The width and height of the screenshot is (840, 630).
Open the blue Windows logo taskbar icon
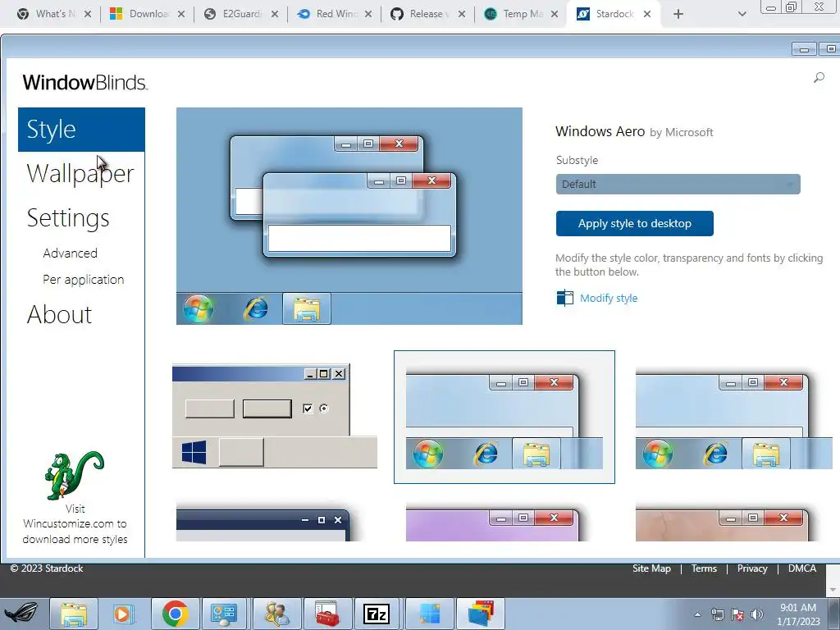pos(430,614)
